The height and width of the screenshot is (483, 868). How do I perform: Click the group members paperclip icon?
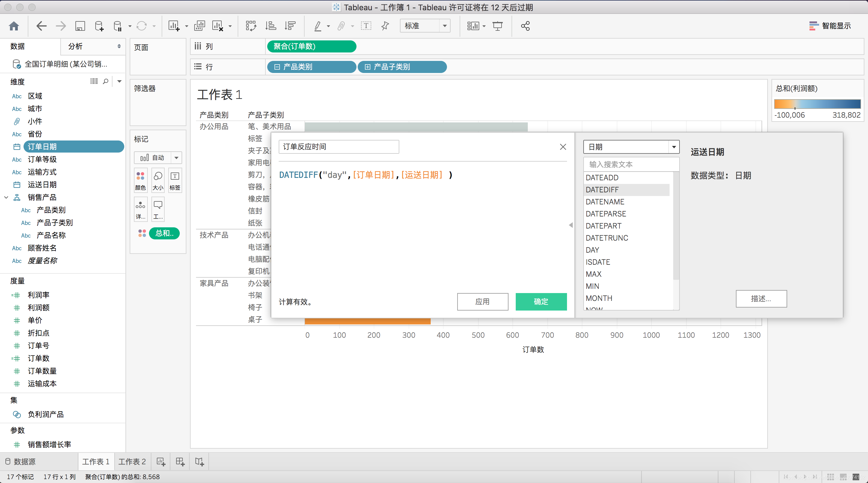(341, 26)
